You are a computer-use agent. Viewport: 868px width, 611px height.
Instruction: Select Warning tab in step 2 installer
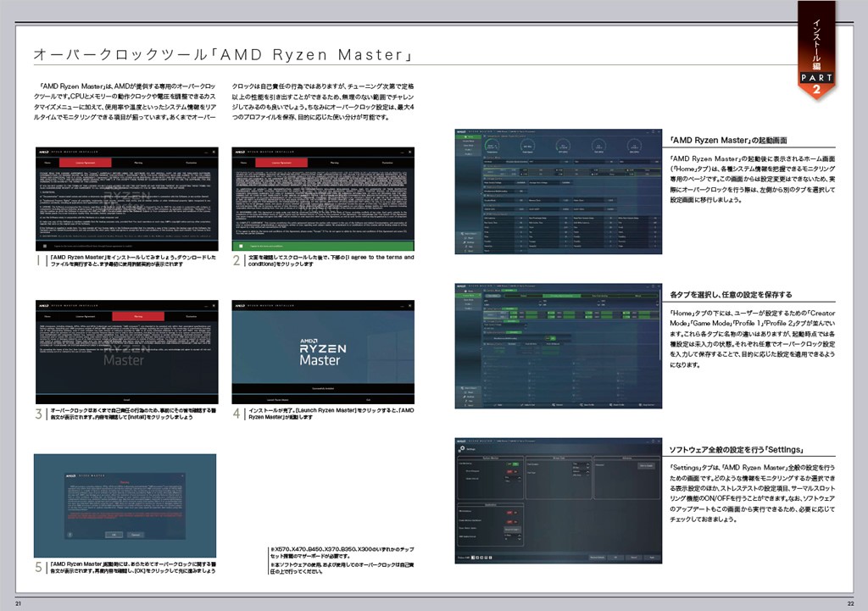(x=334, y=163)
